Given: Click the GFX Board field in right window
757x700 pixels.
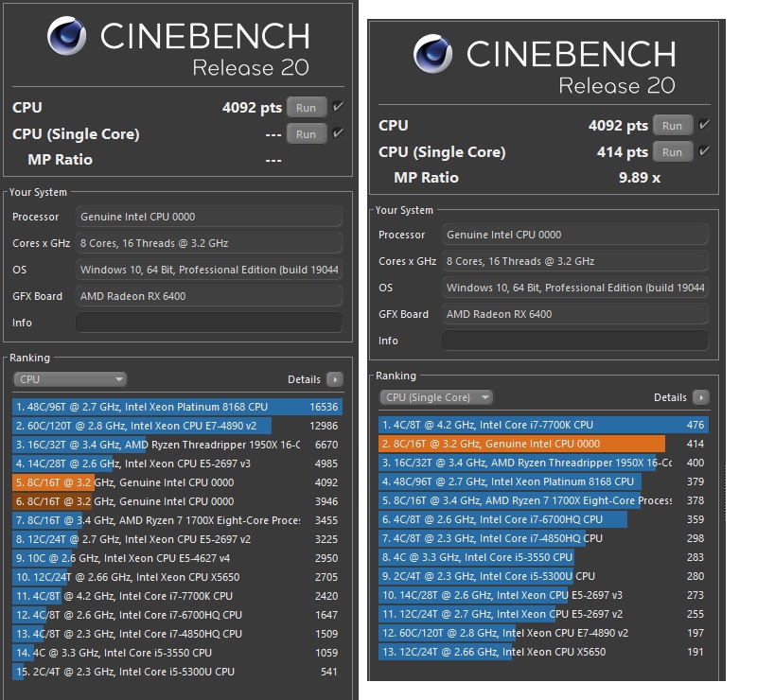Looking at the screenshot, I should pyautogui.click(x=575, y=314).
